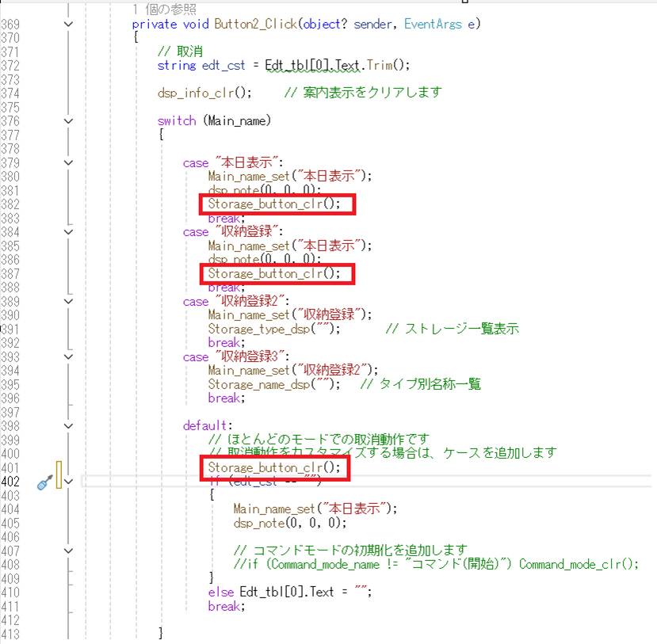
Task: Collapse the case "収納登録2" section
Action: pyautogui.click(x=68, y=301)
